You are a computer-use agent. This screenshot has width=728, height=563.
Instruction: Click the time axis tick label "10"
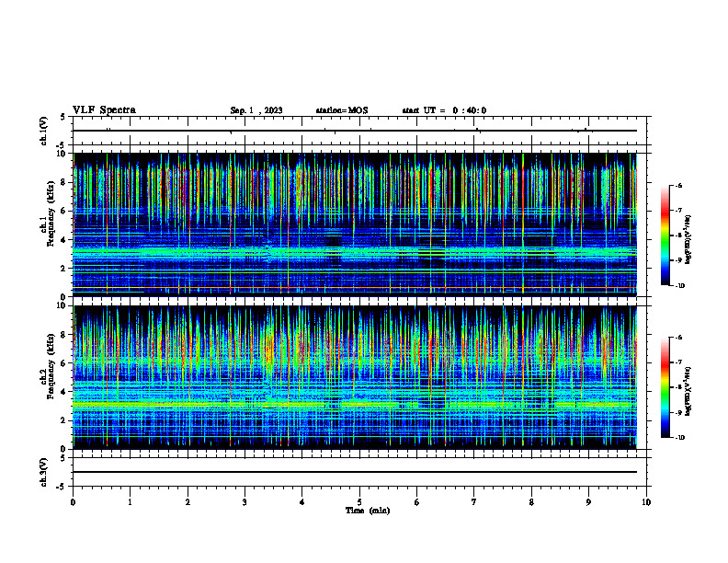646,502
